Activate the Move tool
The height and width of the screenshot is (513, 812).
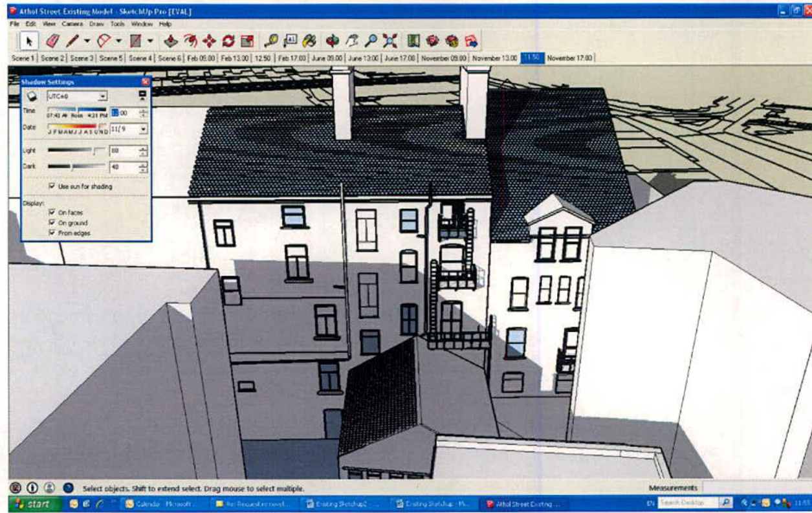pos(208,41)
